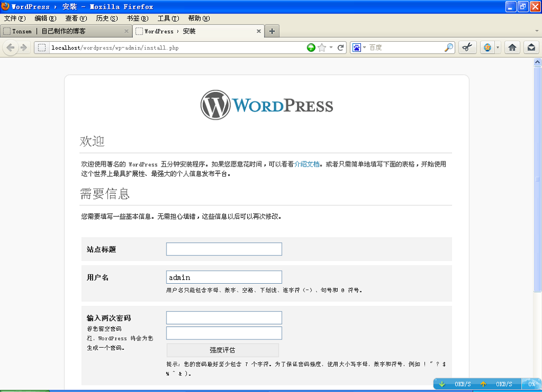
Task: Click the 站点标题 input field
Action: point(224,249)
